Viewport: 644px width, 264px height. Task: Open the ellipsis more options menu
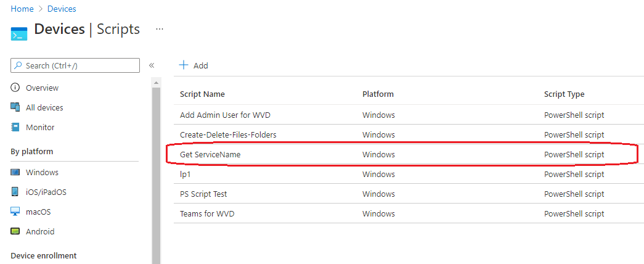(160, 29)
